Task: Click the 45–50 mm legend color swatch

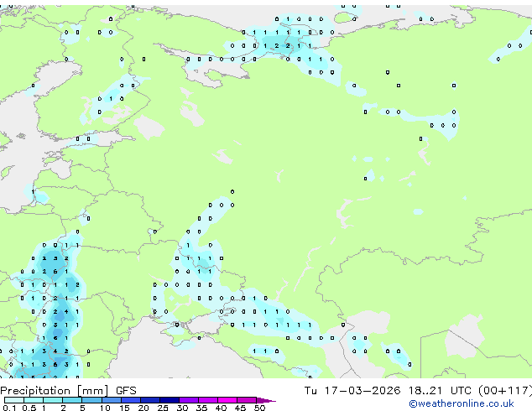Action: pyautogui.click(x=247, y=400)
